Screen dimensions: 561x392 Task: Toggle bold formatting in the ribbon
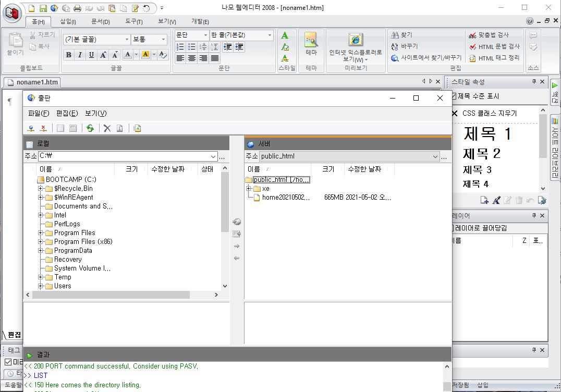69,55
